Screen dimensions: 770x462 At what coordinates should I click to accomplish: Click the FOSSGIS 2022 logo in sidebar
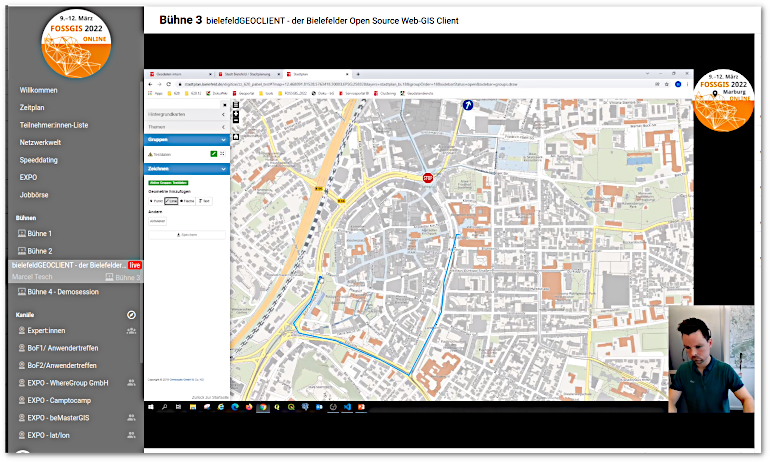click(x=76, y=43)
